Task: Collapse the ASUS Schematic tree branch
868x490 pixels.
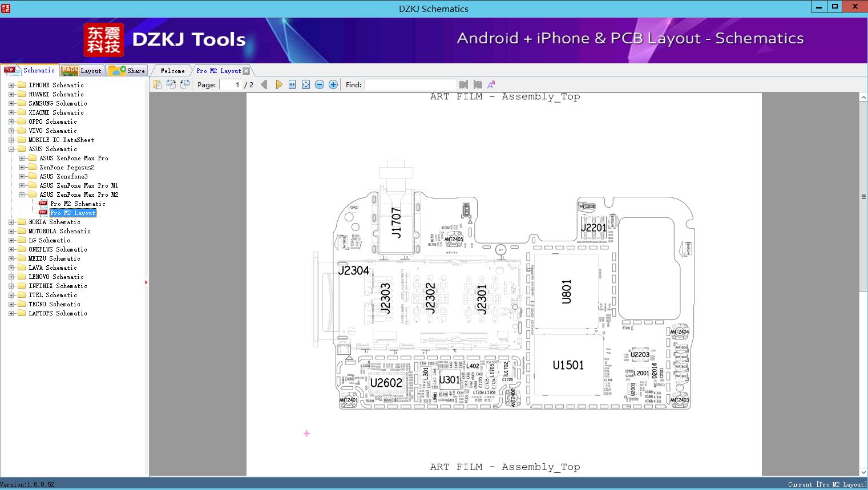Action: (x=10, y=149)
